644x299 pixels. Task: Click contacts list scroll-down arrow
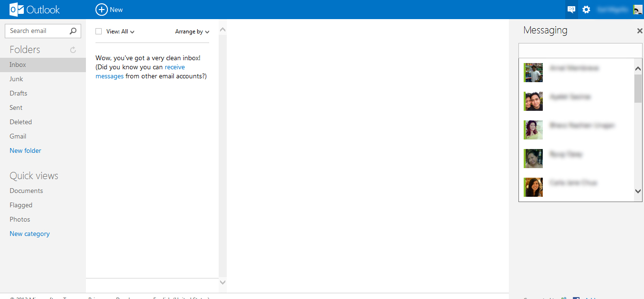tap(638, 191)
